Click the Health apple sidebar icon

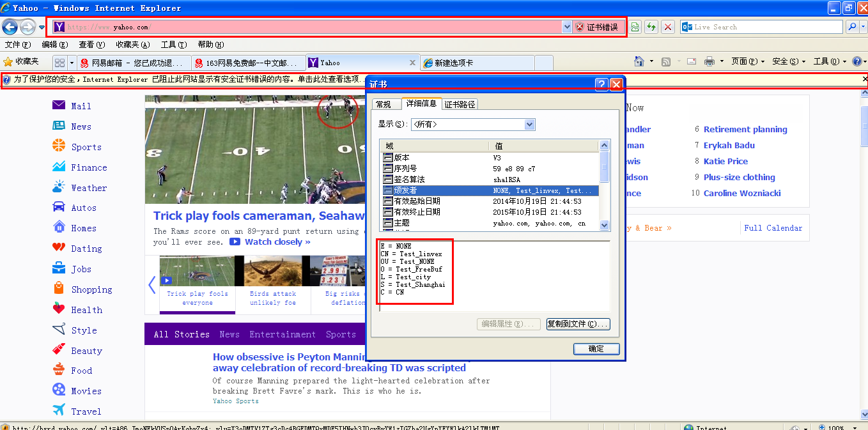[59, 309]
